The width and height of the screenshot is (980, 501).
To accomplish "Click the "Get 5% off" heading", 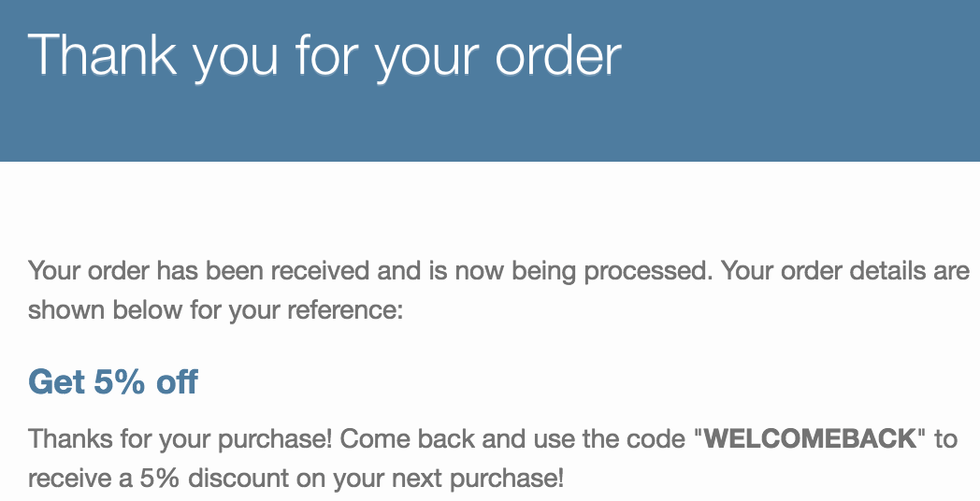I will [113, 381].
